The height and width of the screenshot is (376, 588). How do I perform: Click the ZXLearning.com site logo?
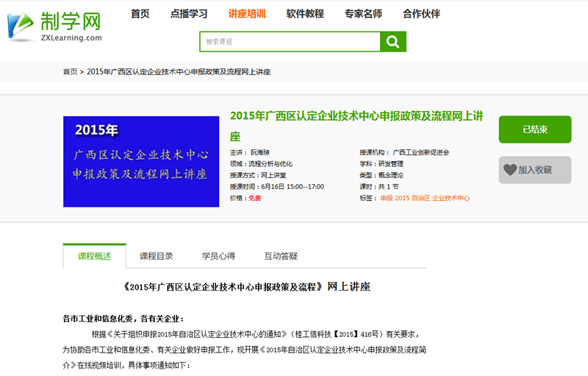click(x=54, y=26)
